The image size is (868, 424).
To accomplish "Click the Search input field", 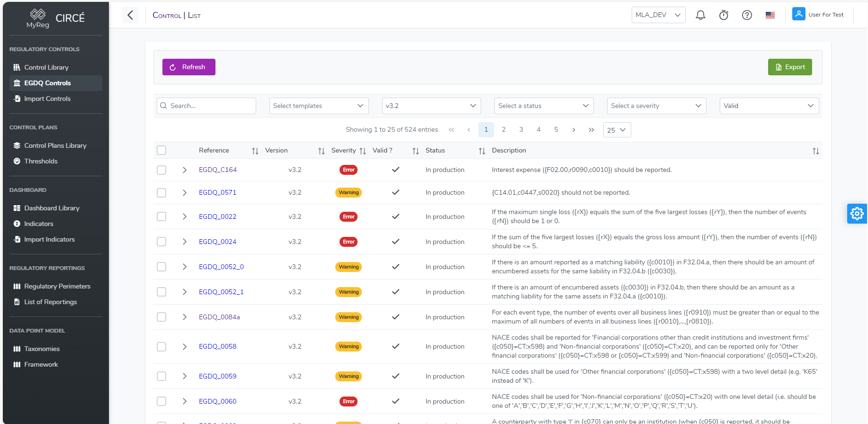I will pos(206,106).
